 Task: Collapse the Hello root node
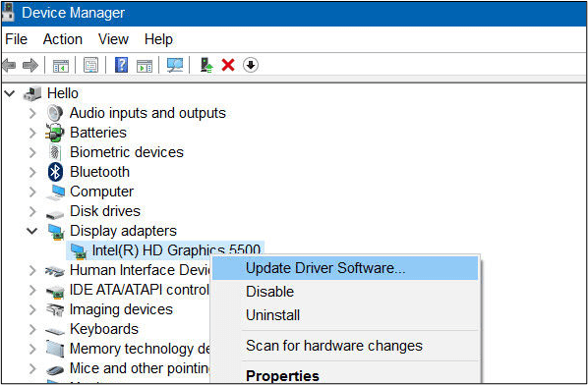point(10,93)
